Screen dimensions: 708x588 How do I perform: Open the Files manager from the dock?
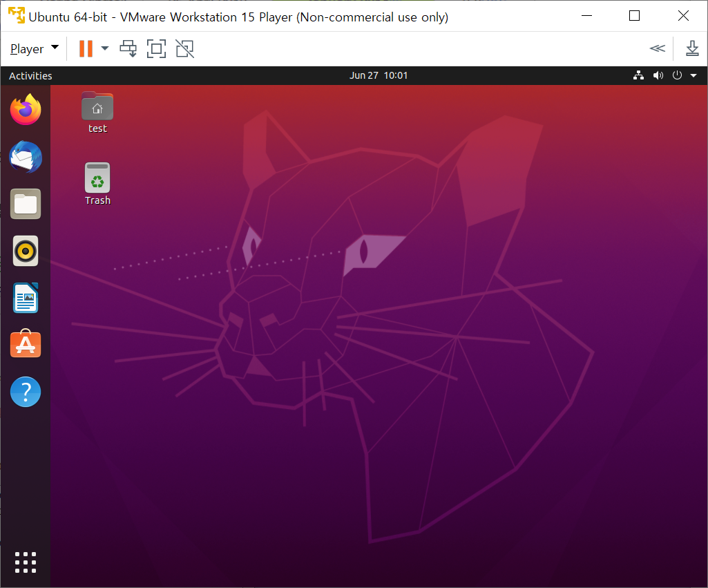(x=26, y=204)
